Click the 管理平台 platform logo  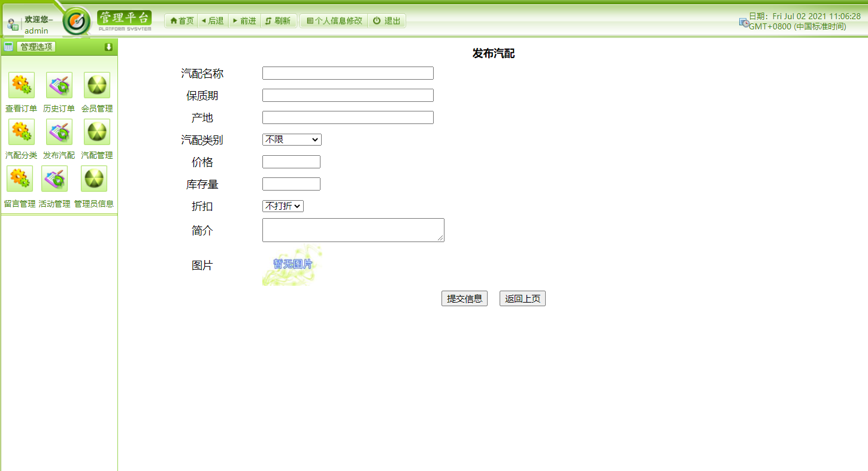123,19
